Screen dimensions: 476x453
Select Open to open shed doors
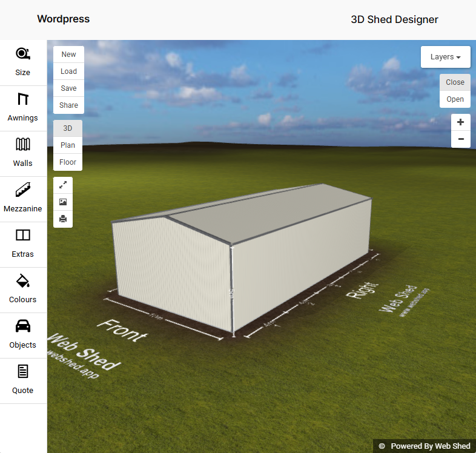tap(455, 99)
